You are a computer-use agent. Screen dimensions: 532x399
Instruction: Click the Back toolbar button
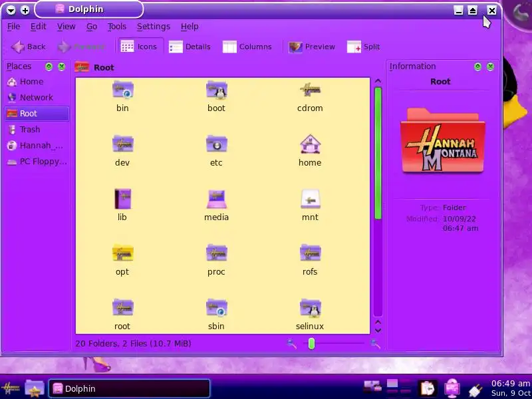[x=28, y=47]
